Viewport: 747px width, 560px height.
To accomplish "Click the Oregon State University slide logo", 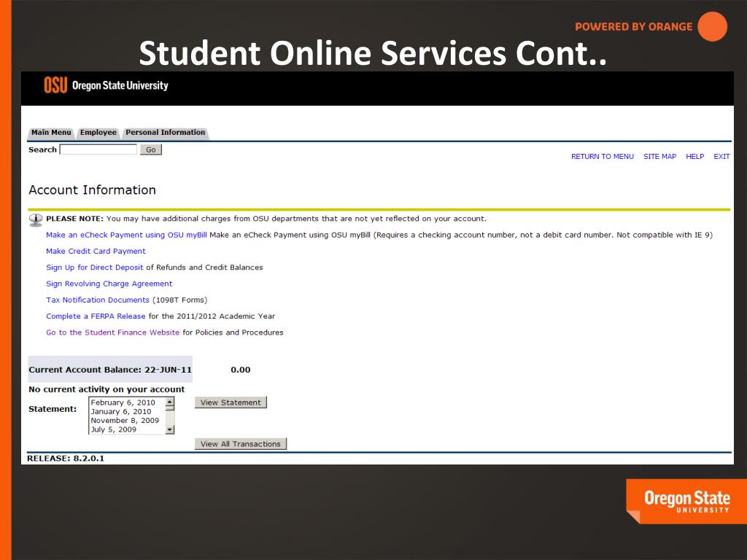I will 686,502.
